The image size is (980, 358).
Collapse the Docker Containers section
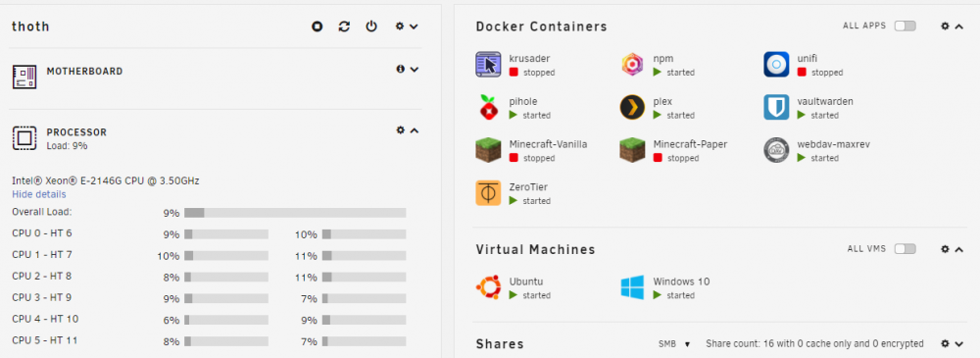tap(958, 26)
